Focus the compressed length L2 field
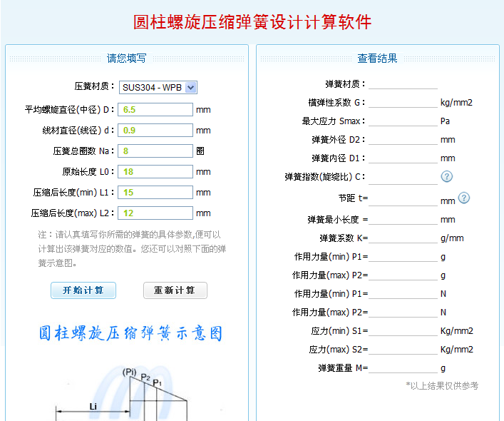The image size is (504, 421). click(x=155, y=213)
